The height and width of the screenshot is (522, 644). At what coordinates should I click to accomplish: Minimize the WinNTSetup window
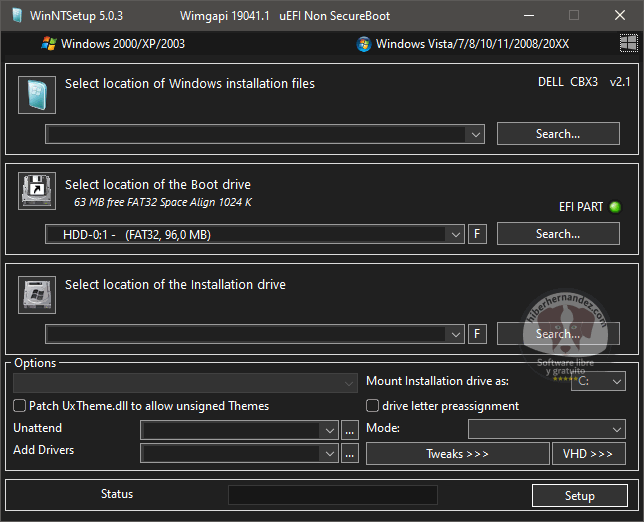[x=529, y=16]
